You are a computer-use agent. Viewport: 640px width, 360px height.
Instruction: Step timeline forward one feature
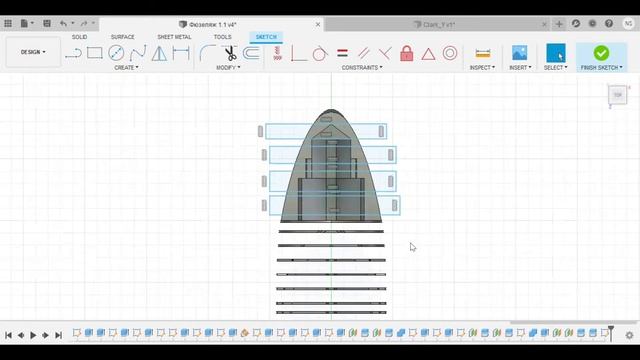45,335
